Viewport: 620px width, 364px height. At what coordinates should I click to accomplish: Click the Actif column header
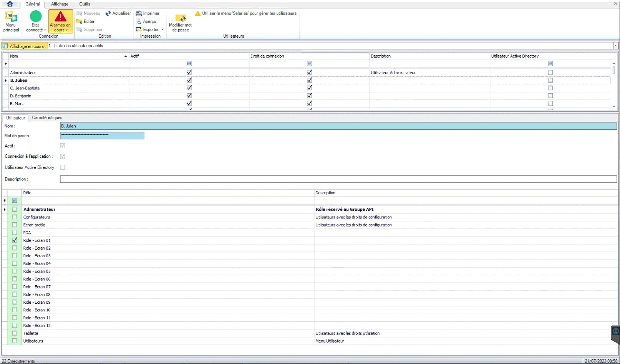point(189,56)
